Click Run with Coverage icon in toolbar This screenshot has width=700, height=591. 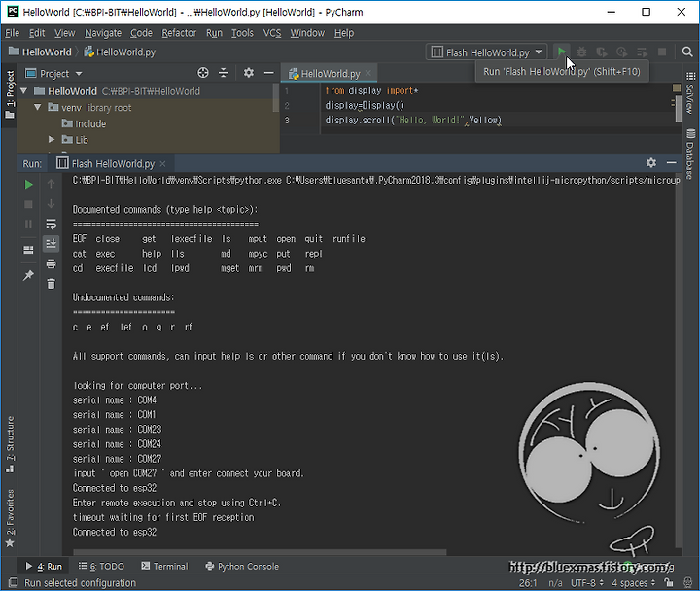coord(602,52)
